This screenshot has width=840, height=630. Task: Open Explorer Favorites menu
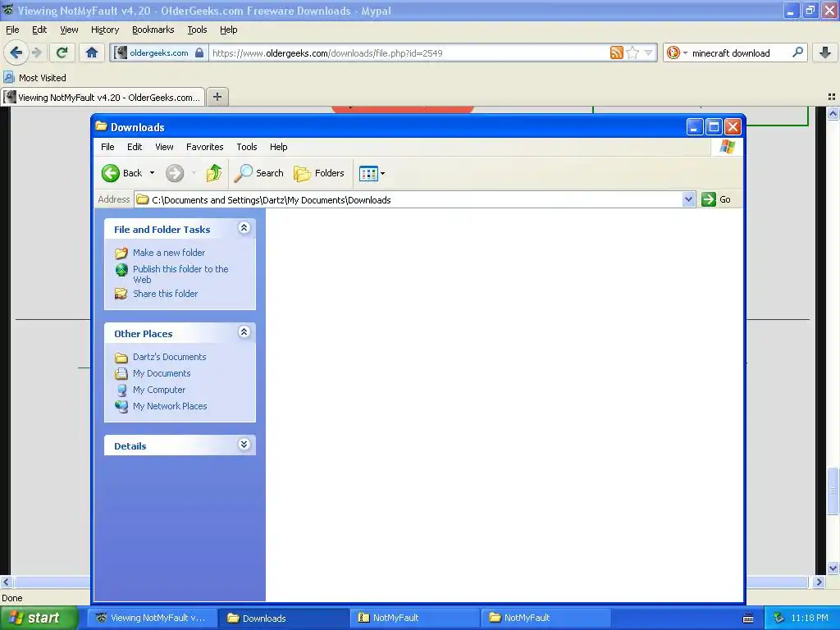pyautogui.click(x=204, y=147)
